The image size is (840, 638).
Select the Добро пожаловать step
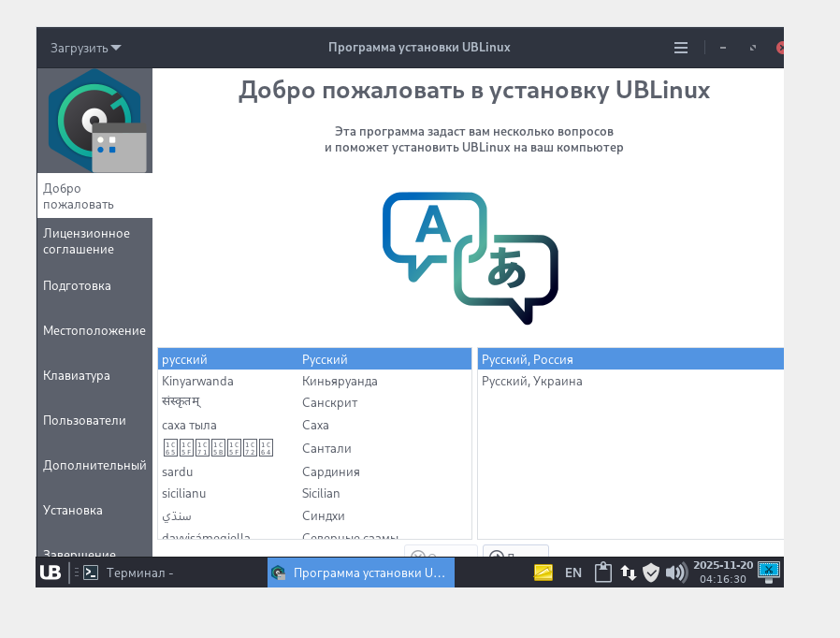click(x=94, y=196)
